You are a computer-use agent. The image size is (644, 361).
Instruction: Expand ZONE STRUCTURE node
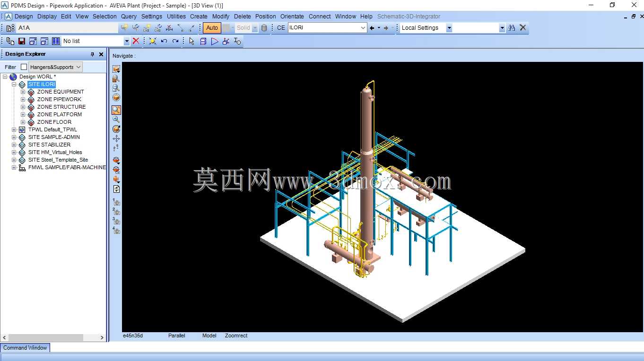coord(23,107)
